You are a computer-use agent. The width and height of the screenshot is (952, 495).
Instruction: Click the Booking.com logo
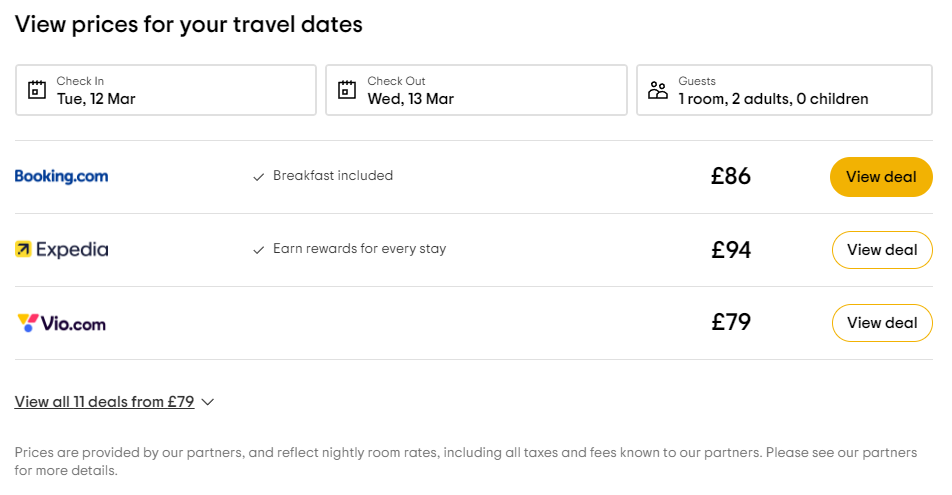[61, 177]
